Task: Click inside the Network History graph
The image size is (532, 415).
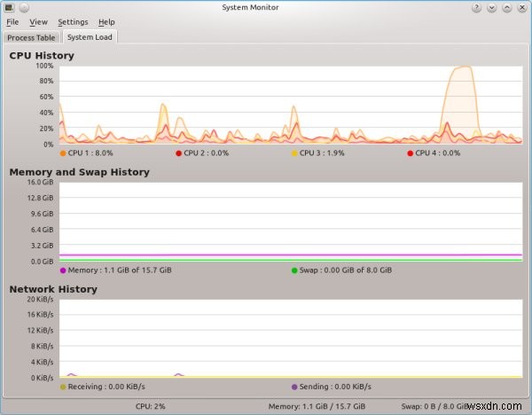Action: 290,339
